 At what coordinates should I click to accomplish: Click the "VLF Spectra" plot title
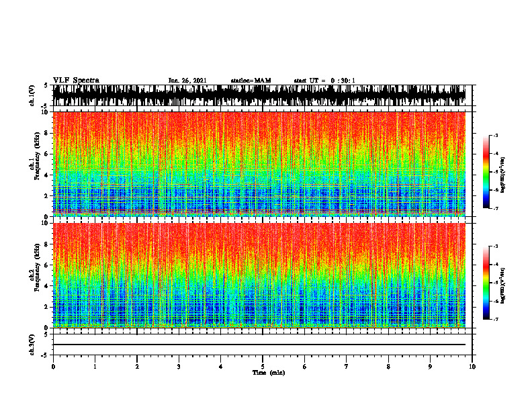76,80
